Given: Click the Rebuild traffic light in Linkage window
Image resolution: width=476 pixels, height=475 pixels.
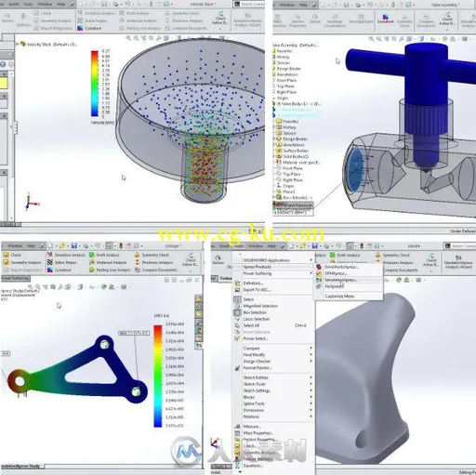Looking at the screenshot, I should [x=121, y=245].
